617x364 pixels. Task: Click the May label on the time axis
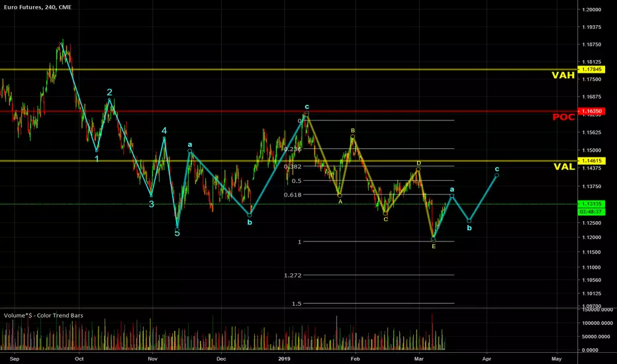[556, 359]
